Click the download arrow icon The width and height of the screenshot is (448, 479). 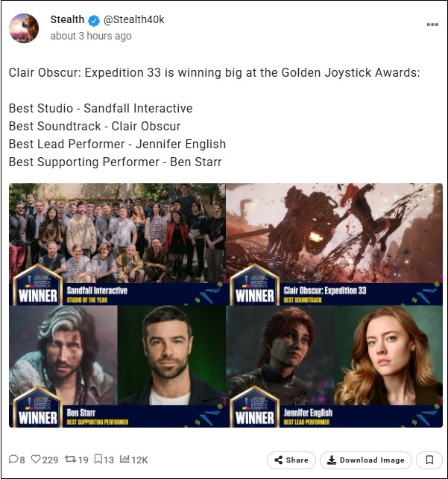(332, 460)
